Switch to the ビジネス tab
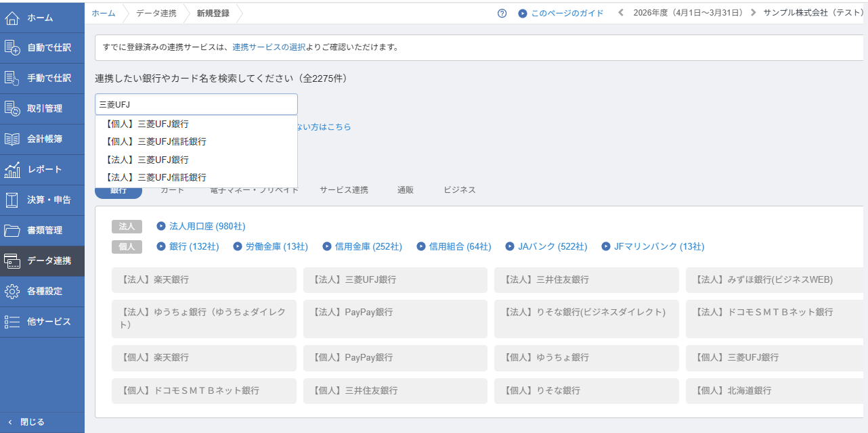 (460, 190)
